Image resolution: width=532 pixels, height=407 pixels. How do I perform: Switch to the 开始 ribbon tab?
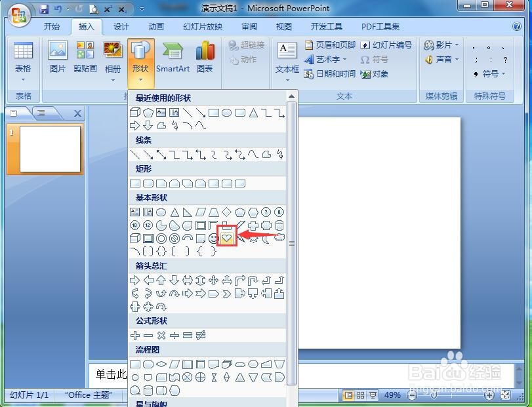(x=52, y=26)
